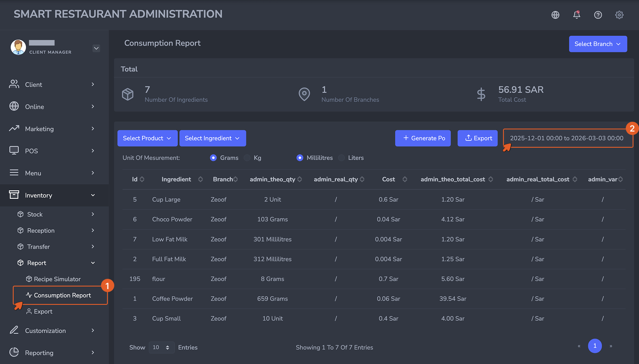Open Recipe Simulator in the sidebar

[57, 279]
